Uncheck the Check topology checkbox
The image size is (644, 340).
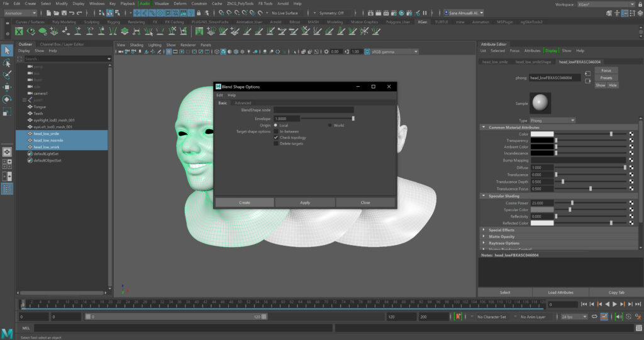click(276, 137)
